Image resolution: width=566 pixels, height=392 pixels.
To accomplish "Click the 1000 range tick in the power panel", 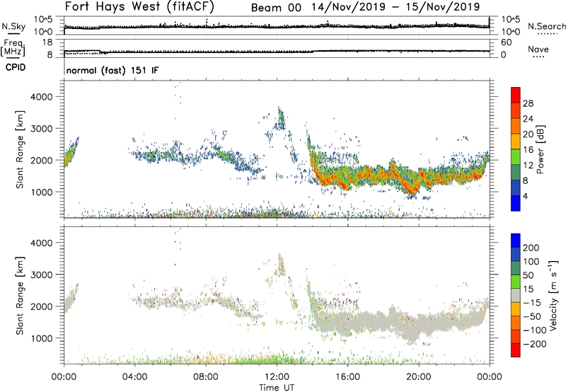I will click(x=41, y=192).
